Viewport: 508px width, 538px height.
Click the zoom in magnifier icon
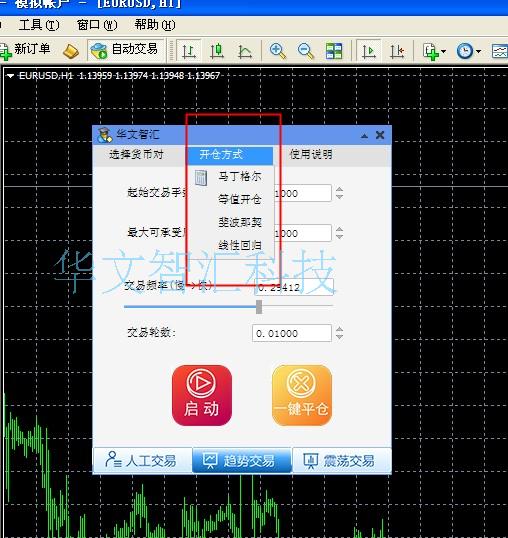[x=277, y=51]
